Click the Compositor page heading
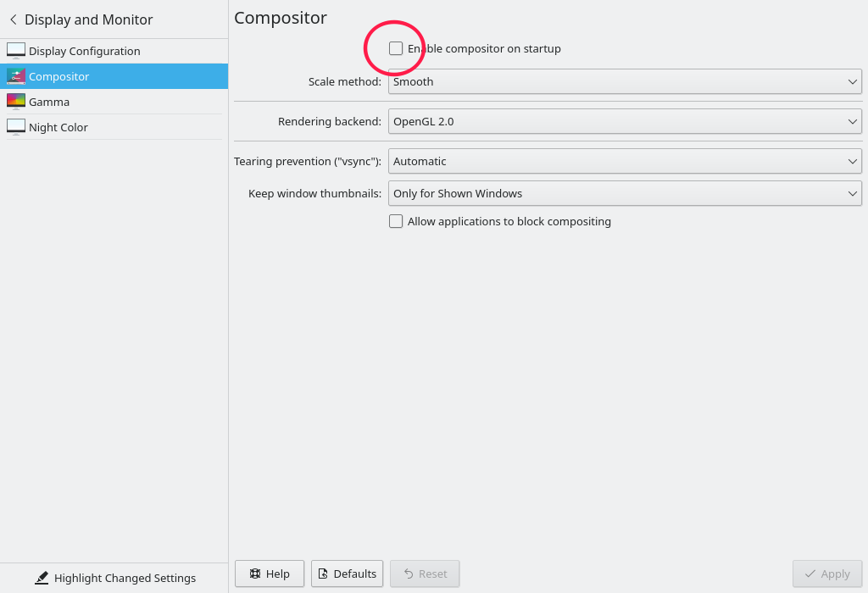 tap(281, 18)
